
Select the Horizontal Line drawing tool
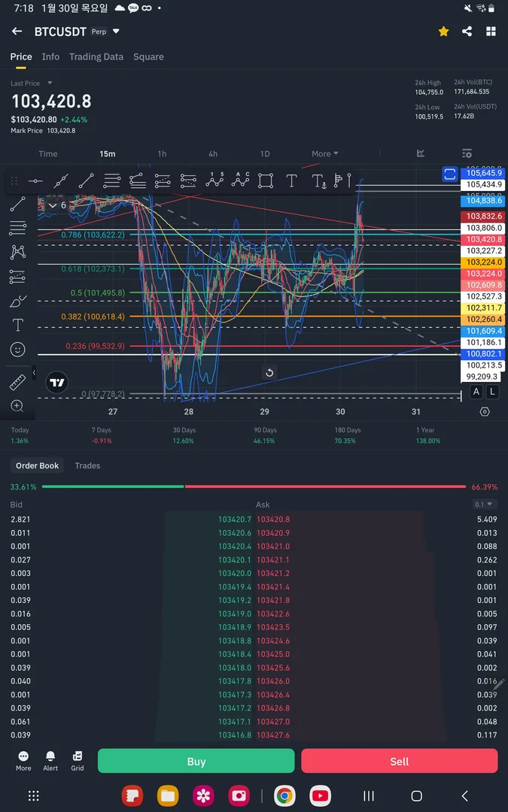point(35,180)
